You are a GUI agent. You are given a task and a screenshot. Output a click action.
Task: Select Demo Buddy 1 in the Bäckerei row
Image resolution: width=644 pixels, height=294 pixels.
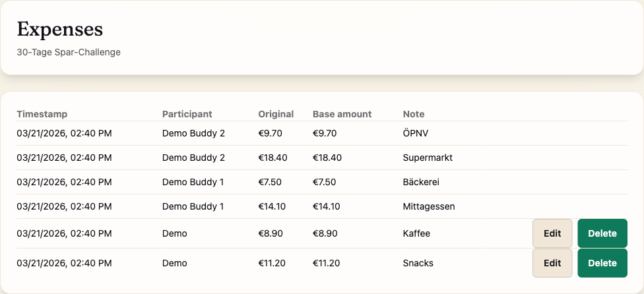193,182
